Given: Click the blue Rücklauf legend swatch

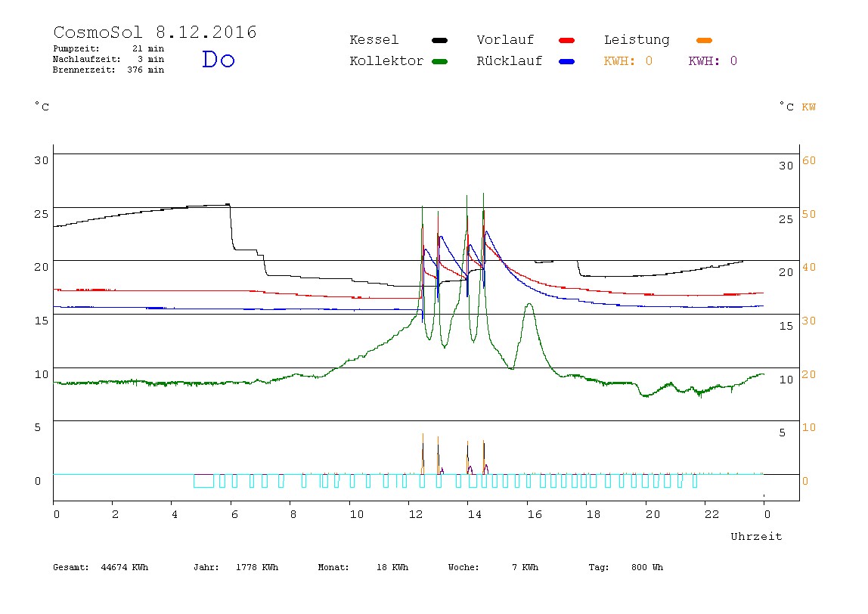Looking at the screenshot, I should (567, 61).
